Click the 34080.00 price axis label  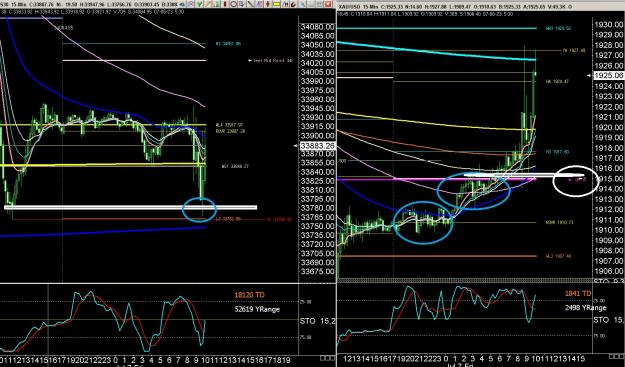pyautogui.click(x=317, y=27)
